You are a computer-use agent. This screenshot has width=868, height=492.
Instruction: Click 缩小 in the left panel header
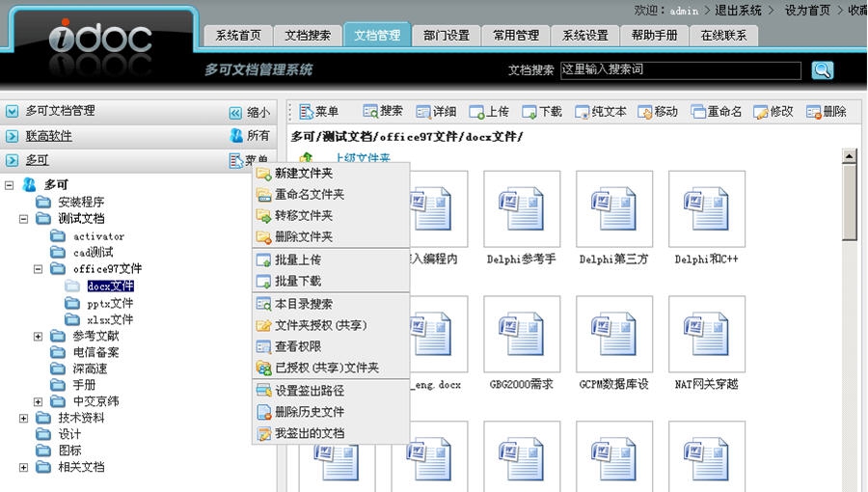point(250,112)
